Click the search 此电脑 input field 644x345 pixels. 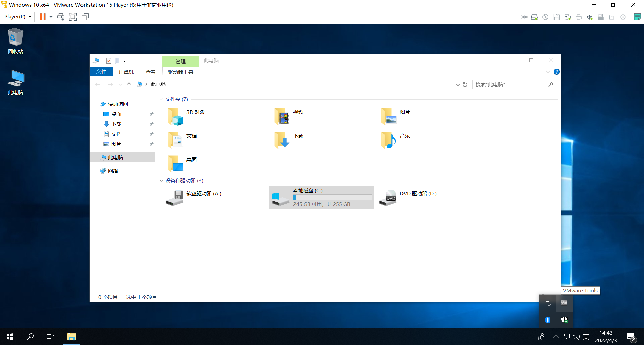(514, 85)
